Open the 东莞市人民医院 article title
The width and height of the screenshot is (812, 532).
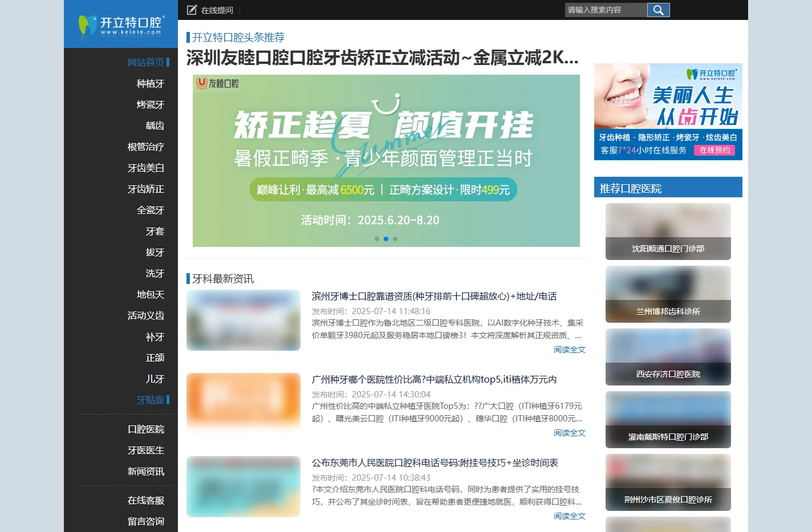point(435,462)
